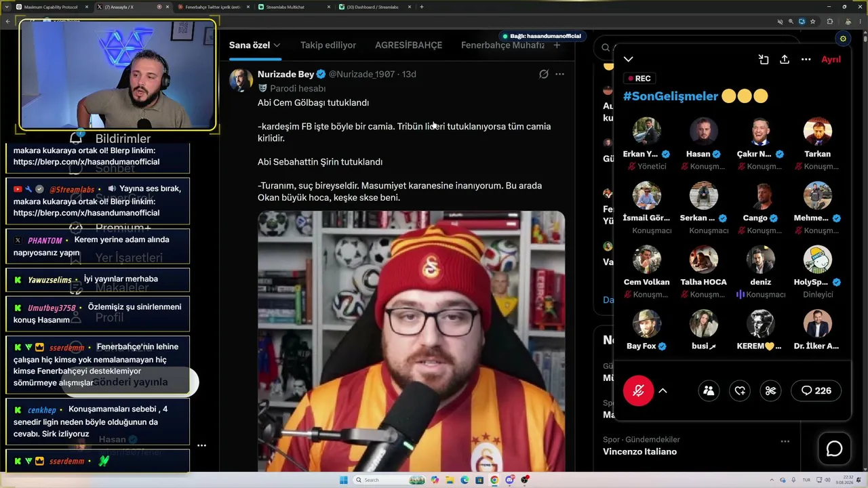Image resolution: width=868 pixels, height=488 pixels.
Task: Open Cango's speaker avatar
Action: tap(760, 196)
